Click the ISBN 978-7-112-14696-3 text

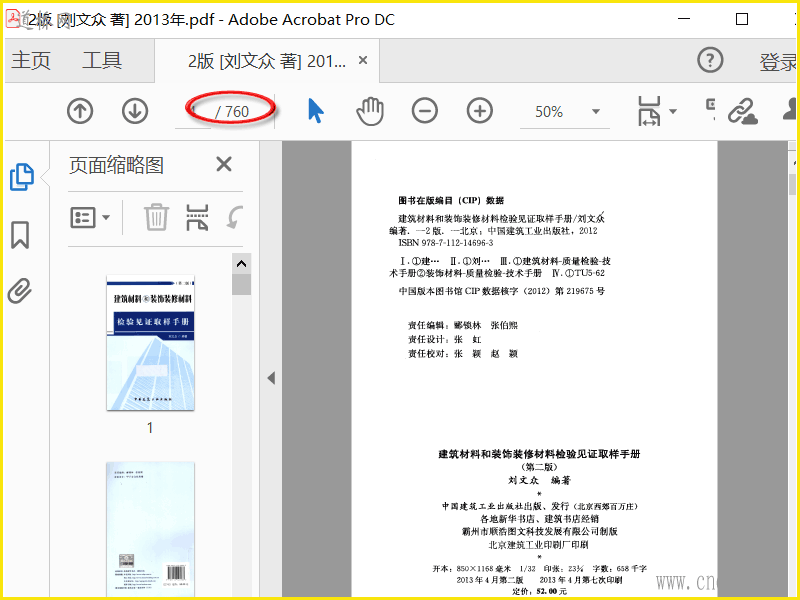pos(446,243)
